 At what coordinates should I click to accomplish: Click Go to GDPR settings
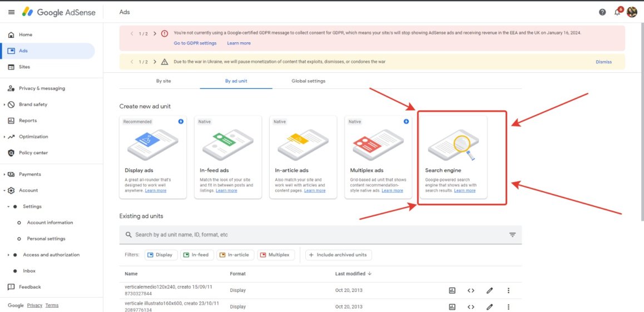click(195, 43)
